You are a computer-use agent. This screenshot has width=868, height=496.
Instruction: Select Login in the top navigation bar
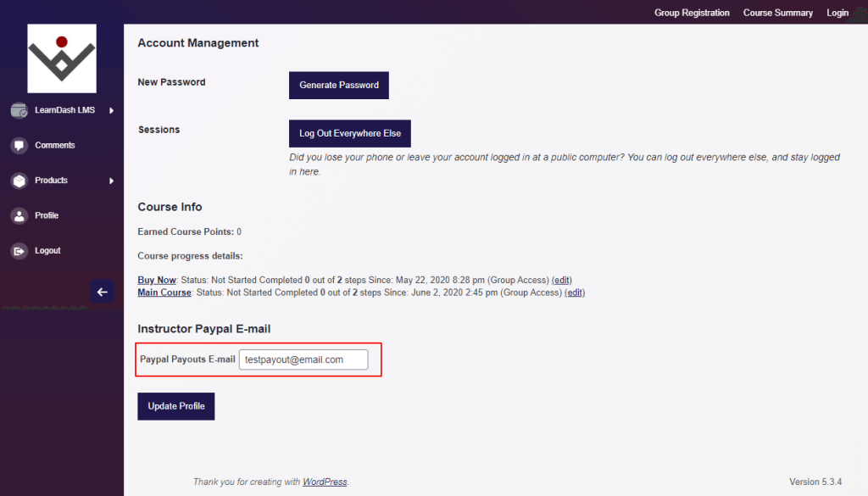coord(837,12)
